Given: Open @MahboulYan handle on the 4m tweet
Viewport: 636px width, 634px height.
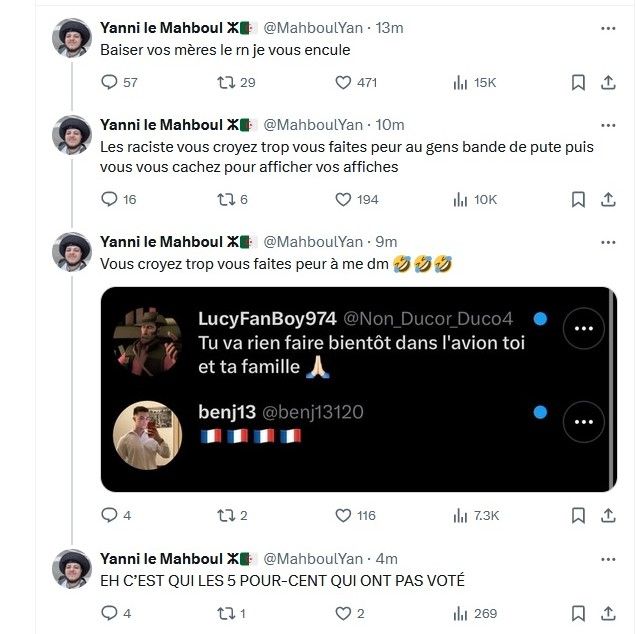Looking at the screenshot, I should [313, 558].
